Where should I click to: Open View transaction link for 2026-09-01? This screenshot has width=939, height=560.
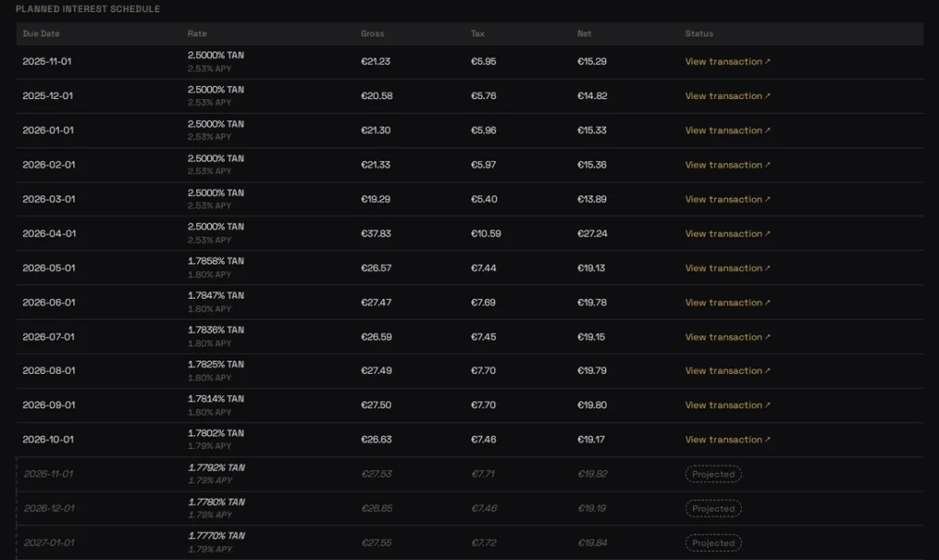click(x=727, y=405)
